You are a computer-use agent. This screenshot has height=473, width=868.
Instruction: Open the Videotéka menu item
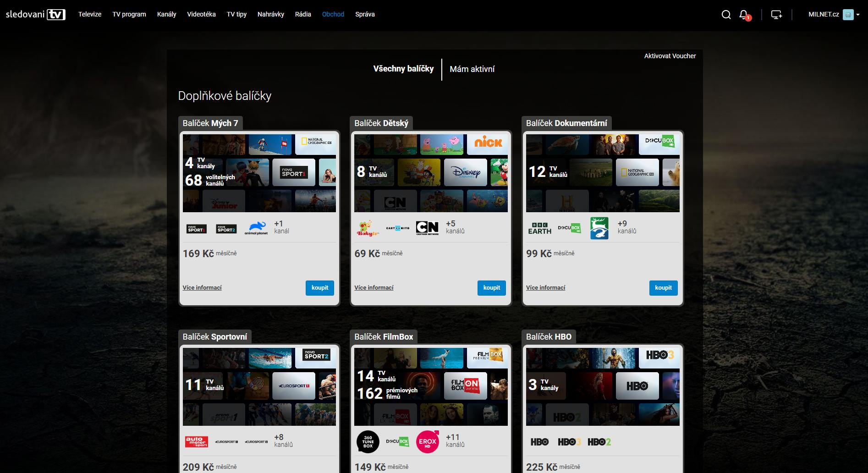(201, 14)
